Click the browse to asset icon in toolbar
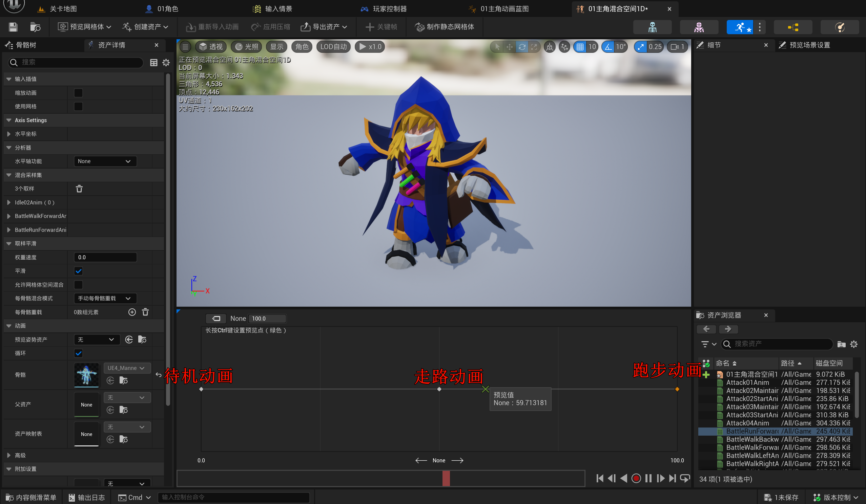 point(35,27)
